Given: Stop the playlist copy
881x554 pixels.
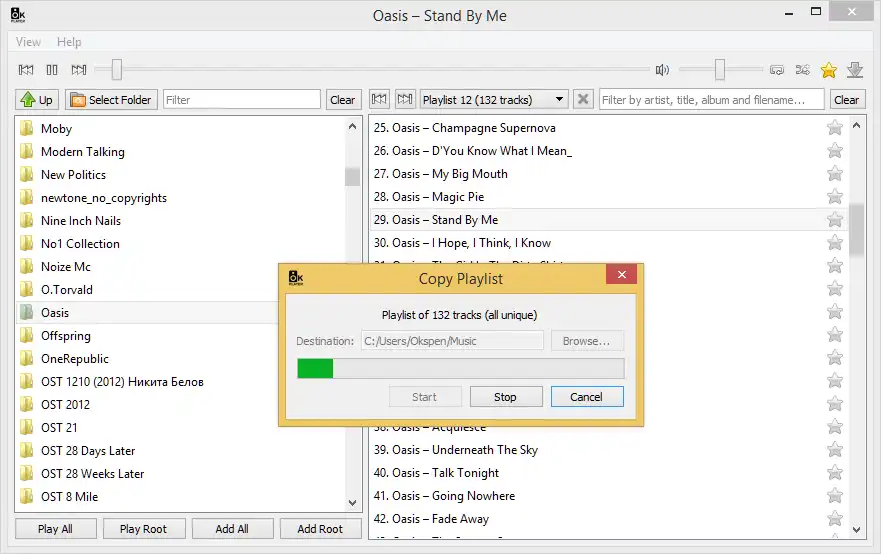Looking at the screenshot, I should click(x=506, y=397).
